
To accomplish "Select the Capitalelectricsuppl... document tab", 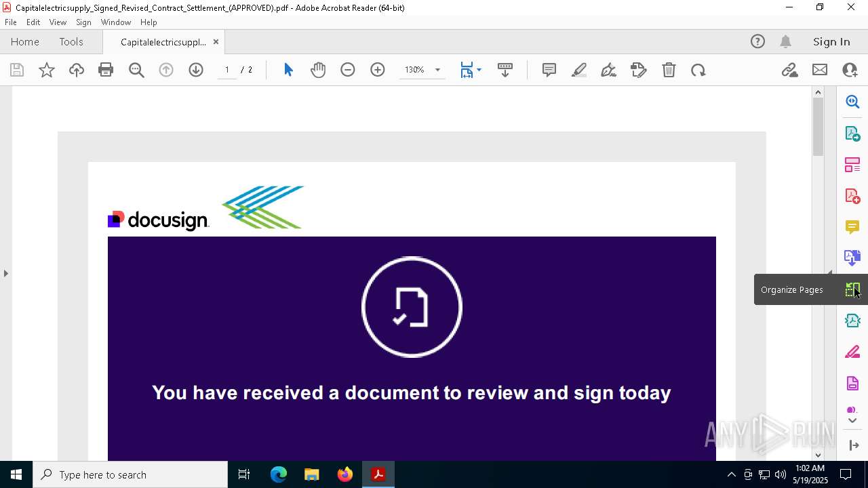I will tap(163, 42).
